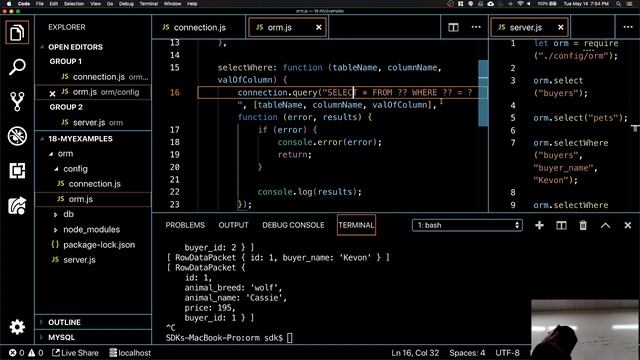
Task: Open the Search view in activity bar
Action: coord(17,67)
